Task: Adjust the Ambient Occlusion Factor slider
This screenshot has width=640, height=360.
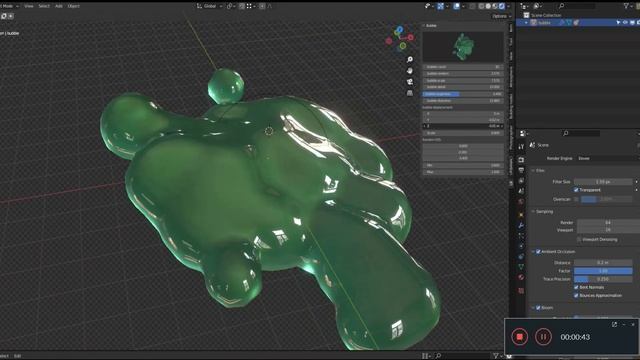Action: tap(603, 271)
